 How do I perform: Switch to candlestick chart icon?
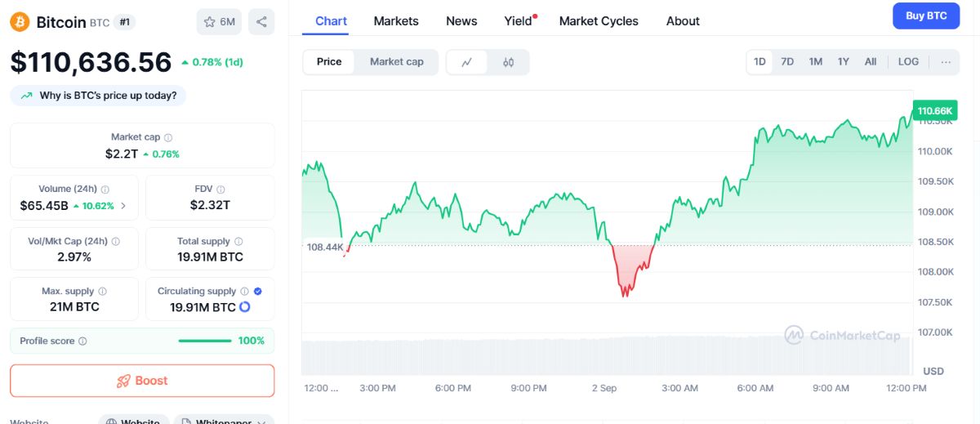tap(508, 62)
